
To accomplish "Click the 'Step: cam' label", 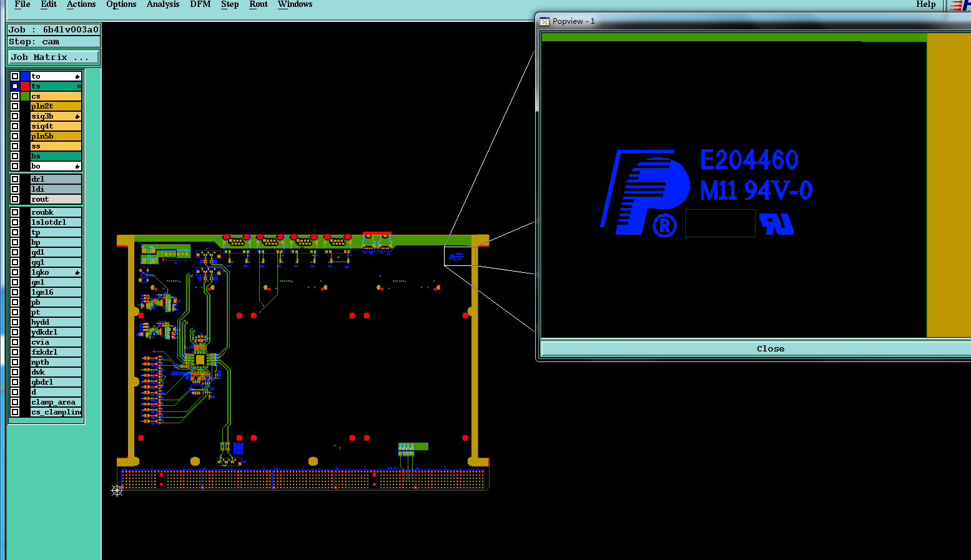I will point(54,42).
